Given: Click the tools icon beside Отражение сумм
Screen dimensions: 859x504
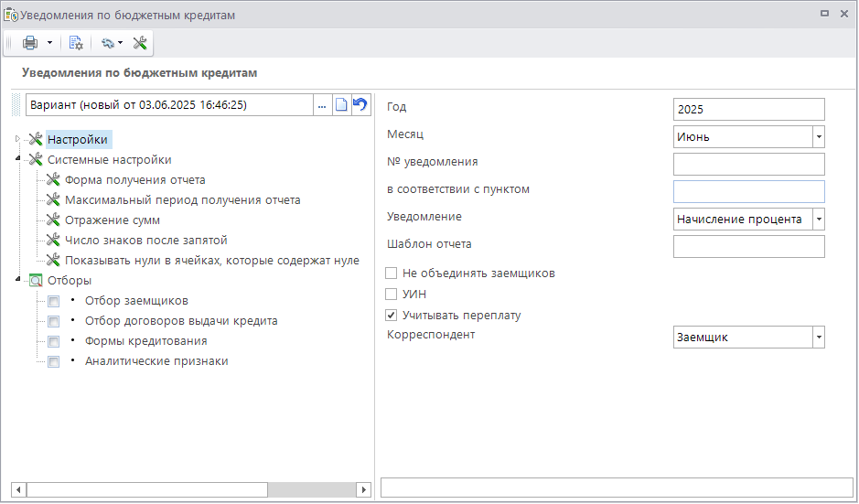Looking at the screenshot, I should click(53, 220).
